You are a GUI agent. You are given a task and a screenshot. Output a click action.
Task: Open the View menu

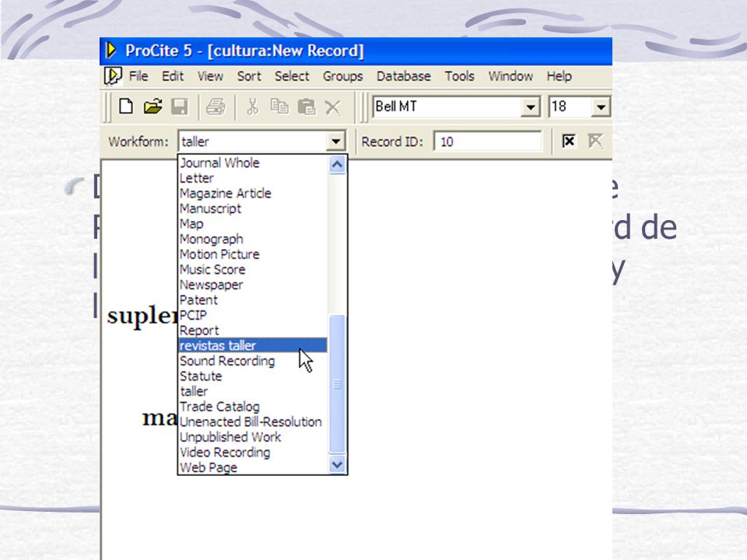(x=210, y=76)
